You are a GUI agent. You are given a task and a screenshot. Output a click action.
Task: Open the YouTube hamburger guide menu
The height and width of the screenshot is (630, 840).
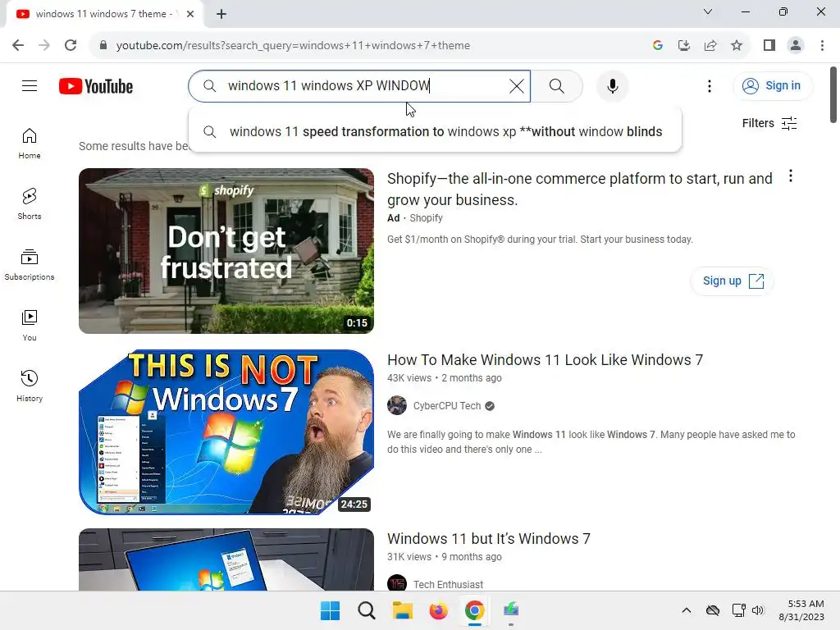(30, 85)
